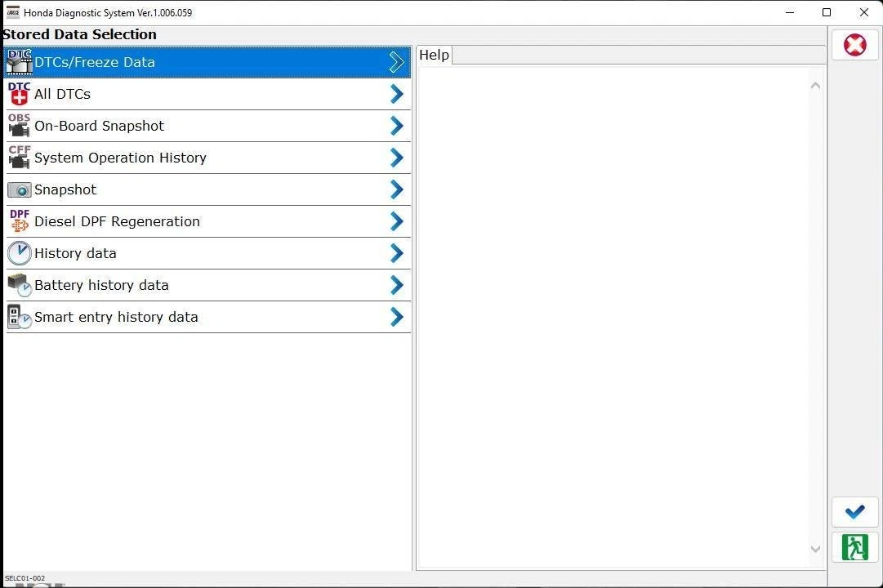Click the red X cancel button
Screen dimensions: 883x588
click(854, 44)
